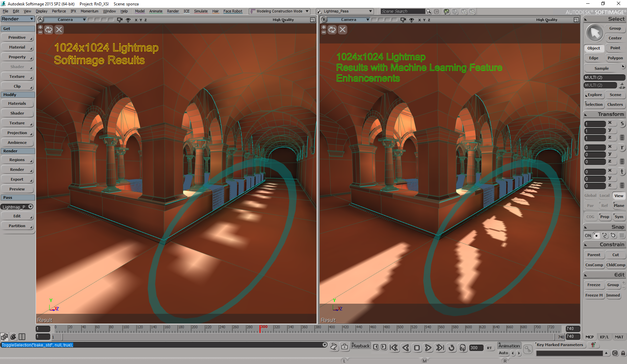Click scale link lock icon
Viewport: 627px width, 364px height.
[622, 138]
